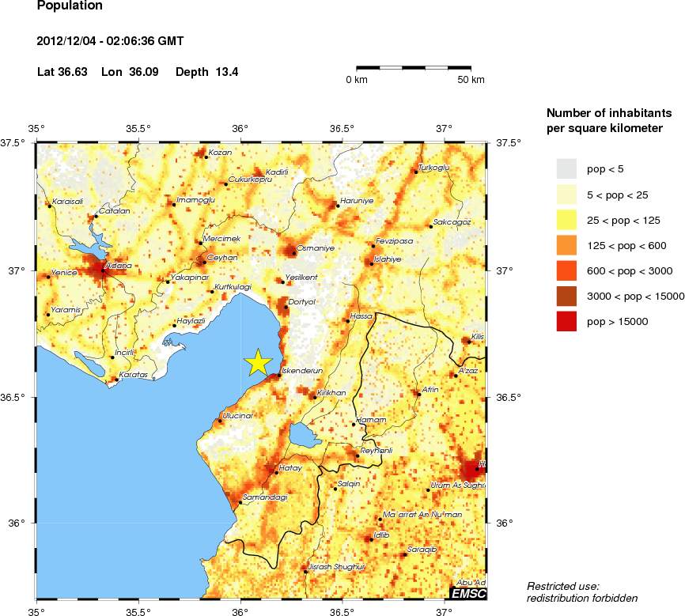Click the Islahiye town label
Screen dimensions: 685x616
pos(388,259)
